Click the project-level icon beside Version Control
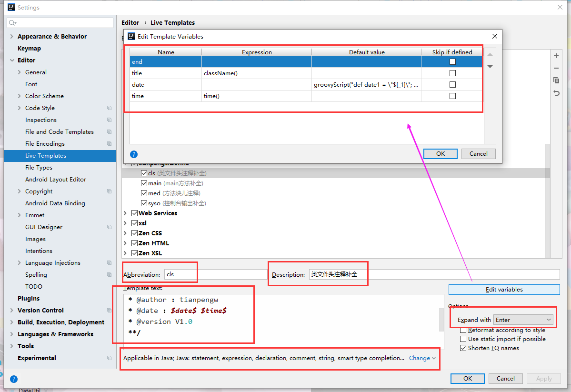 (109, 311)
